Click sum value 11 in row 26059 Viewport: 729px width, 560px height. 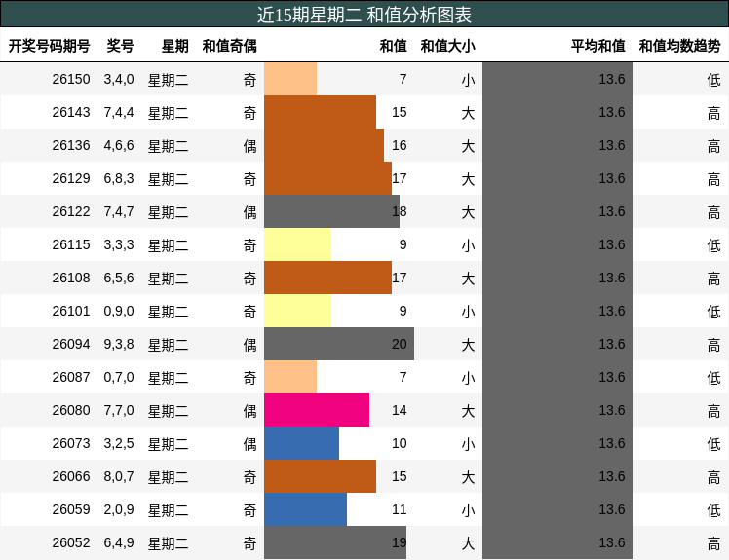click(399, 509)
